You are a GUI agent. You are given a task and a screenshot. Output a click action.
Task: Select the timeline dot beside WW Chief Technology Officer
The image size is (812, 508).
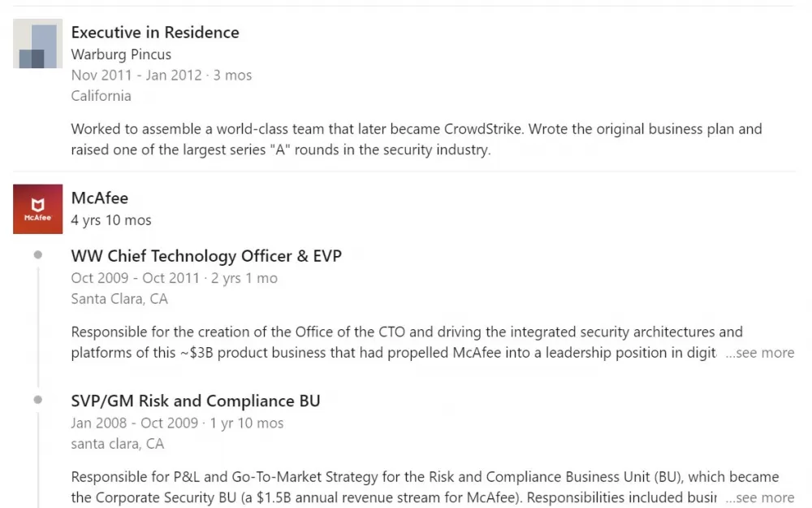pyautogui.click(x=38, y=254)
